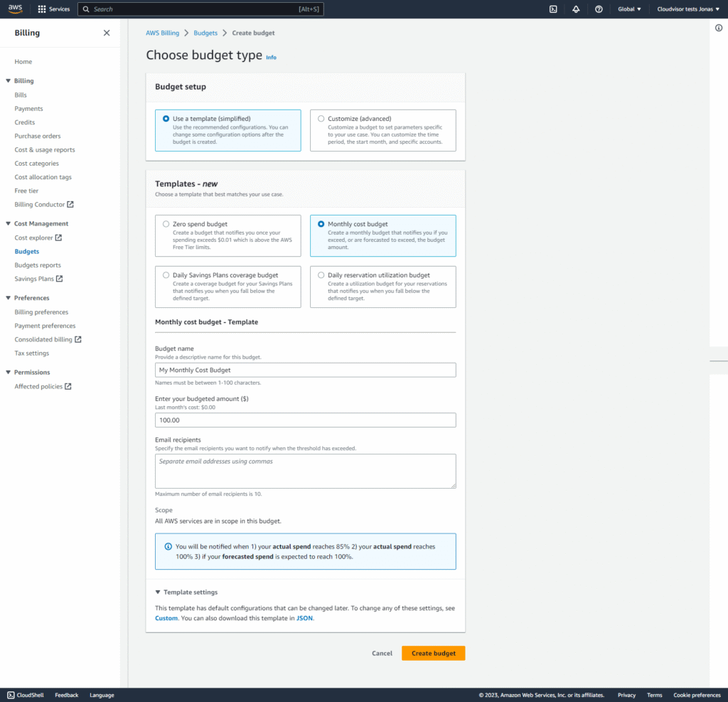This screenshot has height=702, width=728.
Task: Open Feedback in the footer
Action: coord(66,695)
